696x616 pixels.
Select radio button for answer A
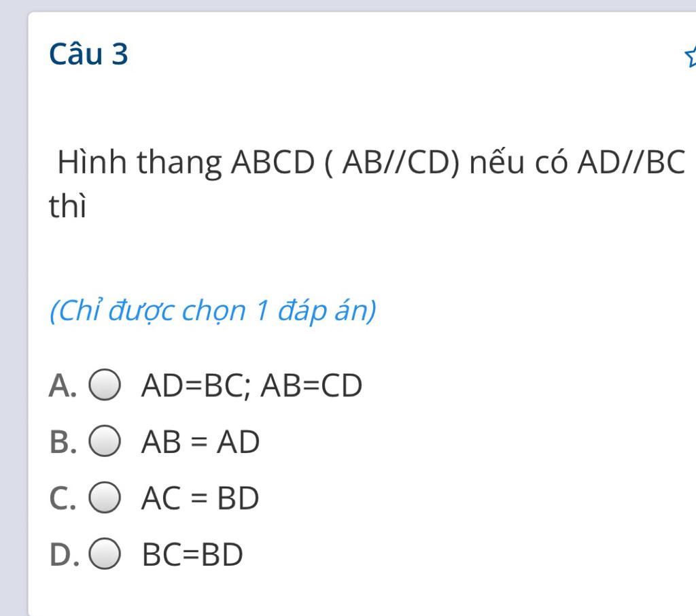[105, 385]
